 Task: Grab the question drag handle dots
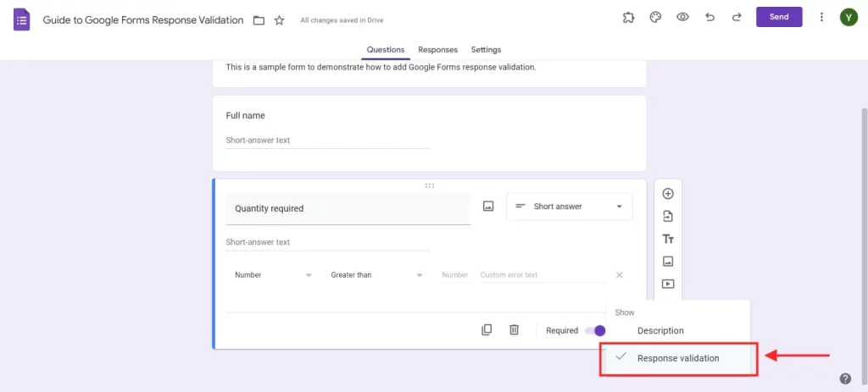[x=430, y=185]
